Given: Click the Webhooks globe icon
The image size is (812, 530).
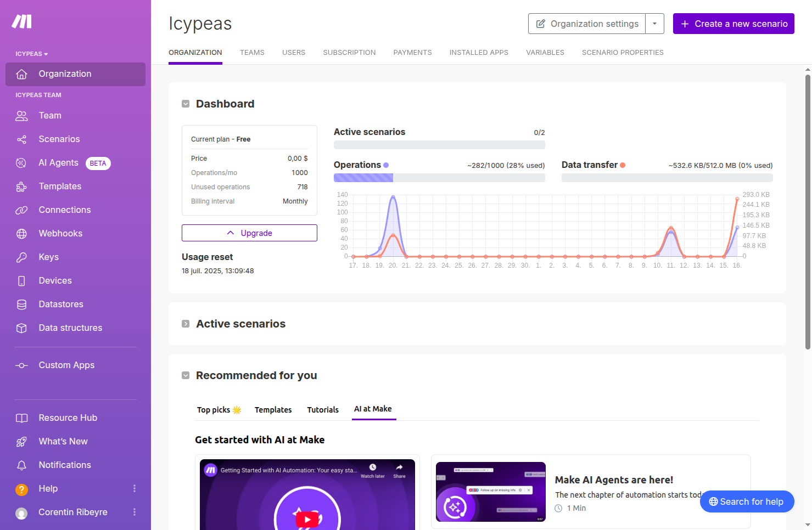Looking at the screenshot, I should click(x=21, y=234).
